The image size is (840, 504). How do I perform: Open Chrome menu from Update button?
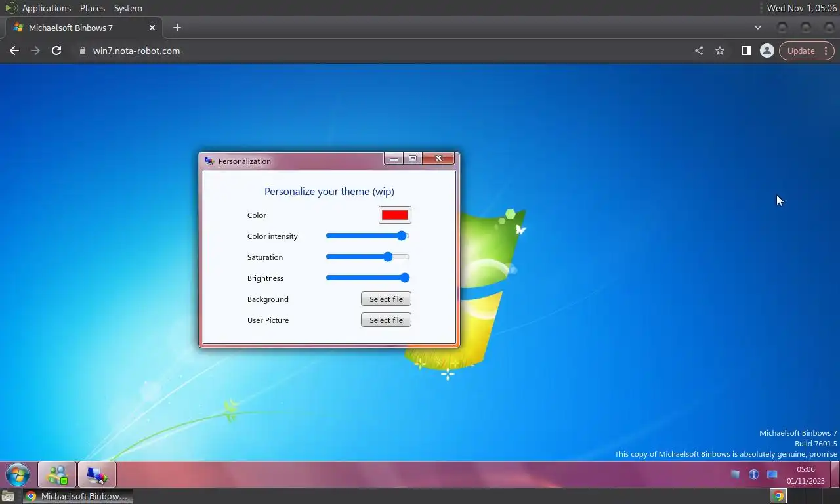(x=807, y=51)
